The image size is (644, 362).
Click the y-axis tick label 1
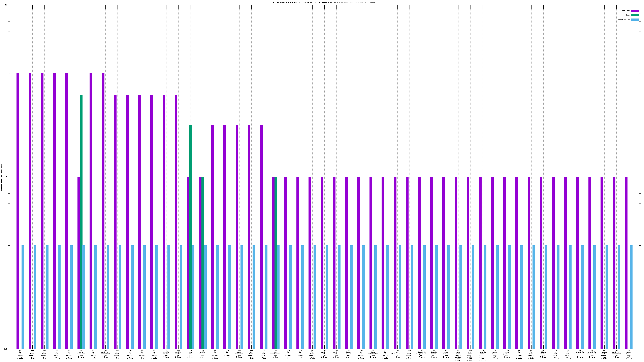(6, 177)
